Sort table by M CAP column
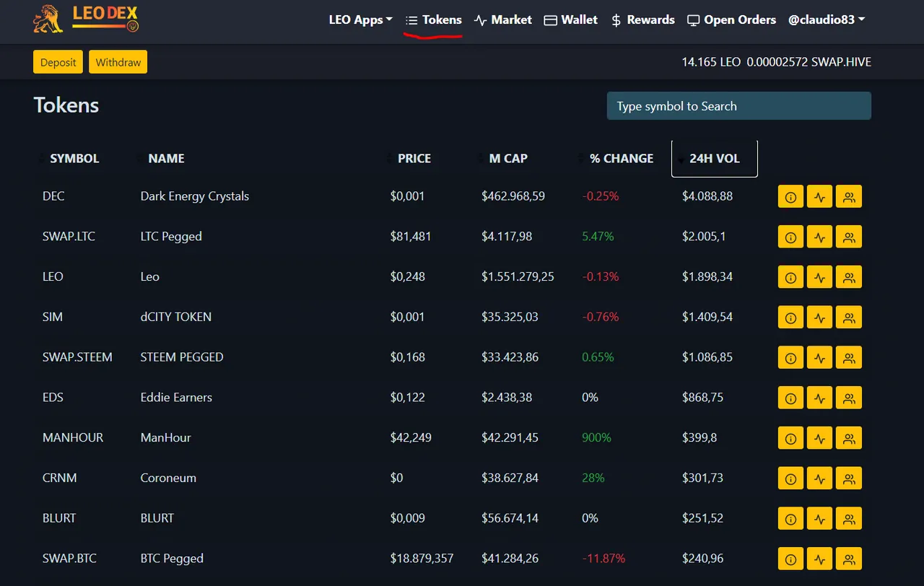This screenshot has height=586, width=924. [508, 159]
